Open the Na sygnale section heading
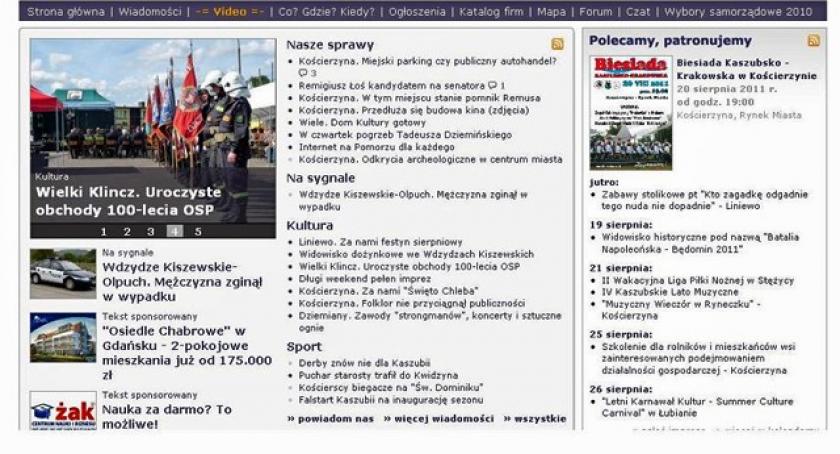840x454 pixels. click(320, 178)
